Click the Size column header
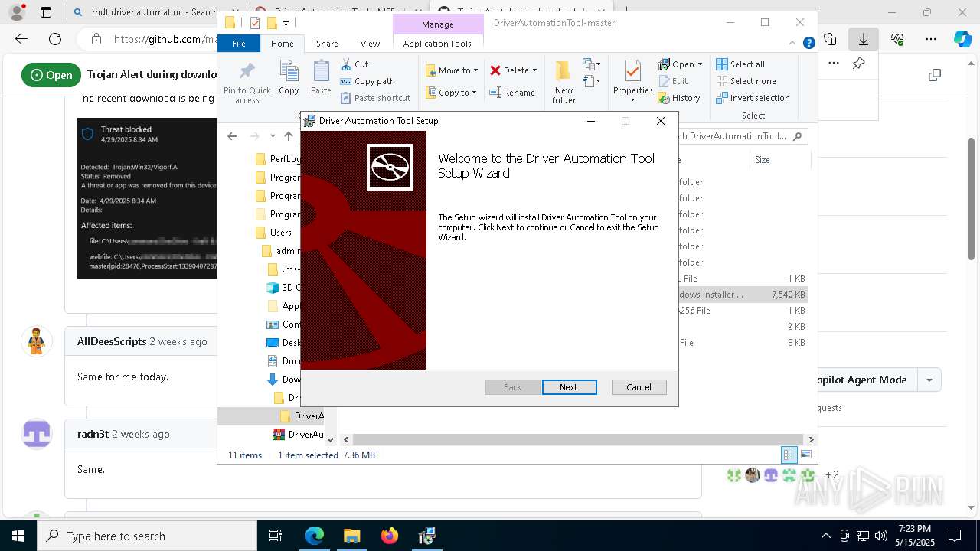 779,160
